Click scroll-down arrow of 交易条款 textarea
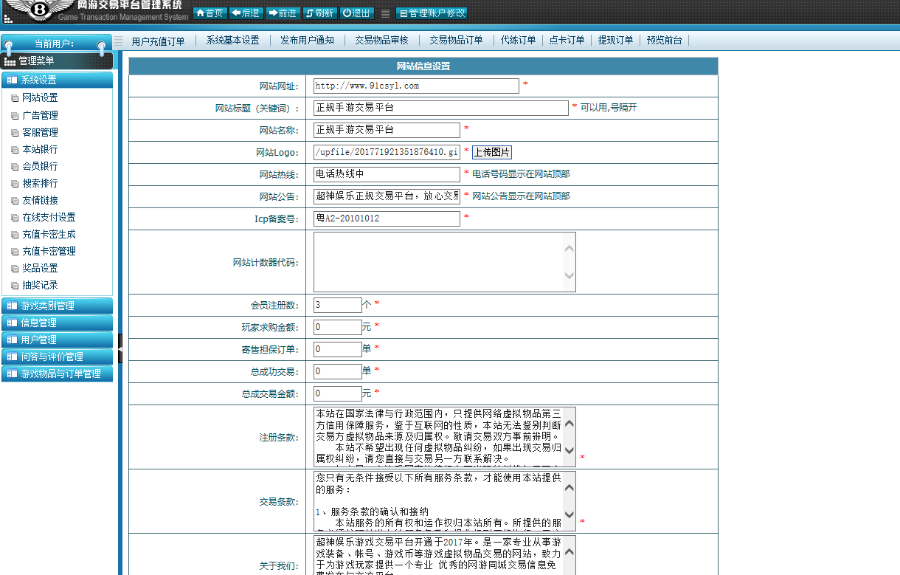 pos(569,515)
